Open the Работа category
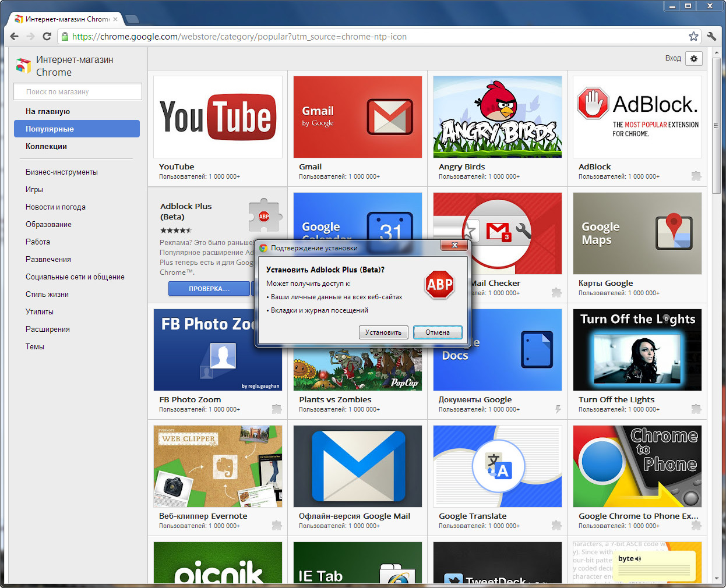726x588 pixels. pyautogui.click(x=38, y=242)
